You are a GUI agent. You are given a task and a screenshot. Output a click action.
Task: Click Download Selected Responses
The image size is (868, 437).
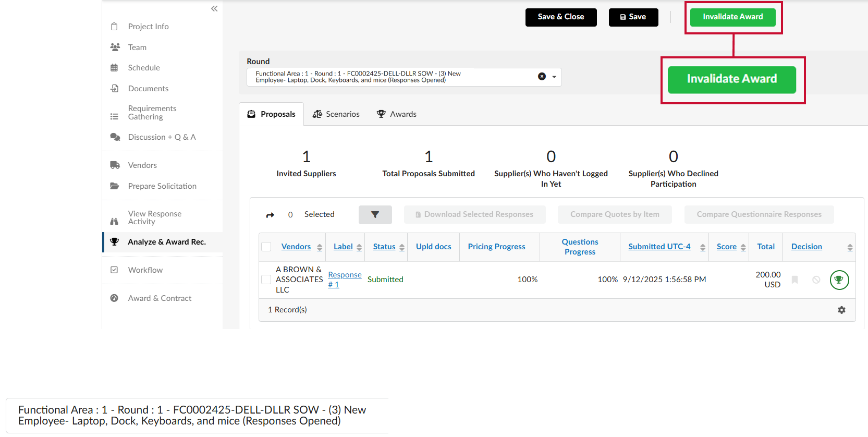[474, 215]
